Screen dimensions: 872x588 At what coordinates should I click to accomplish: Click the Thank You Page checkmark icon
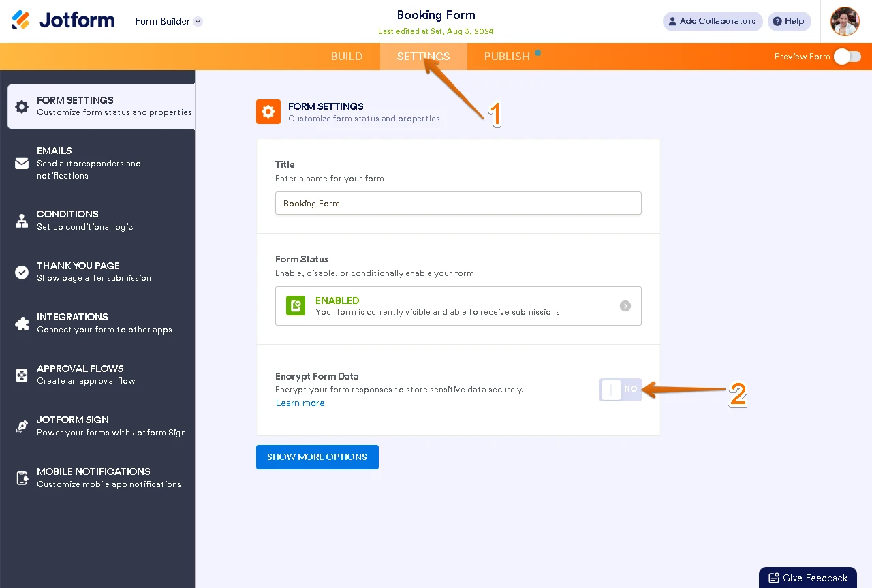[x=22, y=272]
